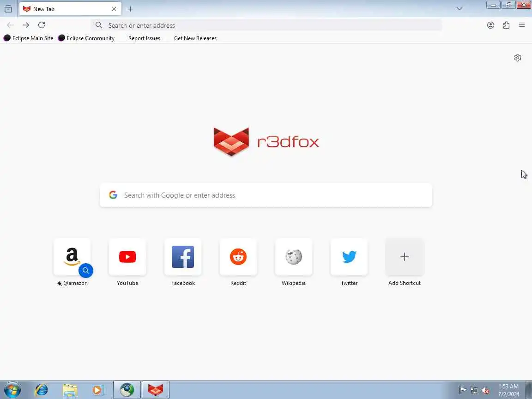
Task: Open Report Issues bookmark
Action: pos(144,38)
